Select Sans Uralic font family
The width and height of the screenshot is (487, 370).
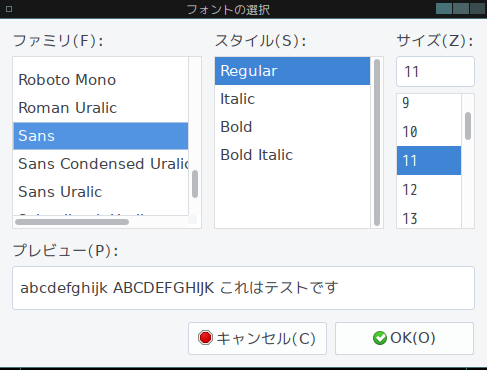click(x=101, y=192)
